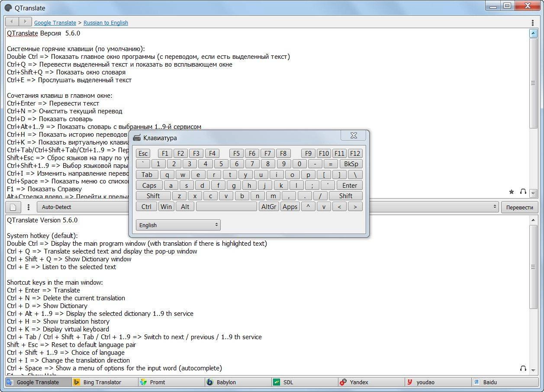Click the source pane scrollbar thumb
Screen dimensions: 544x392
(x=533, y=83)
